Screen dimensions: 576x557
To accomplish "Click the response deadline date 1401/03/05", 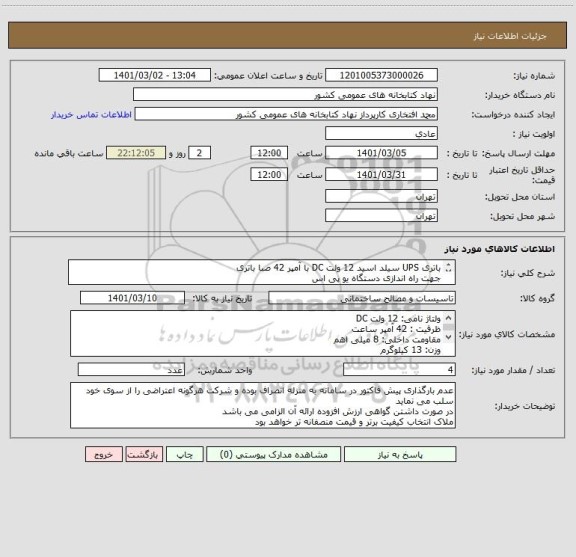I will [x=381, y=153].
